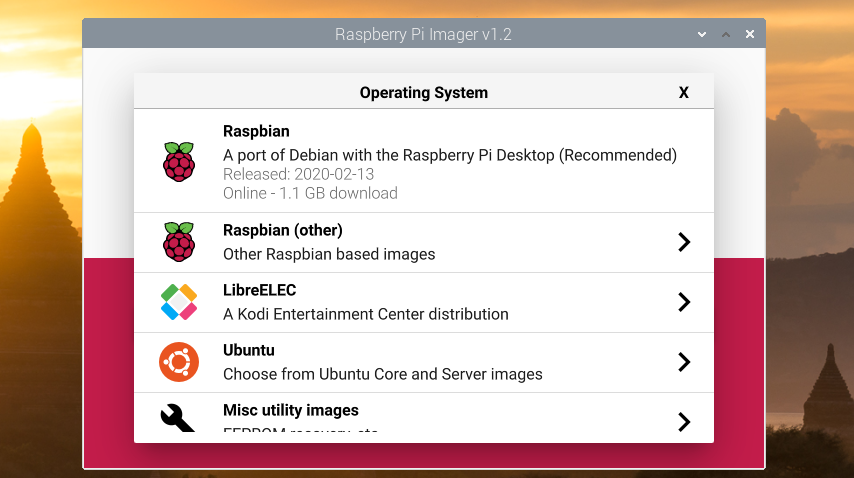The height and width of the screenshot is (478, 854).
Task: Minimize the Raspberry Pi Imager window
Action: tap(702, 34)
